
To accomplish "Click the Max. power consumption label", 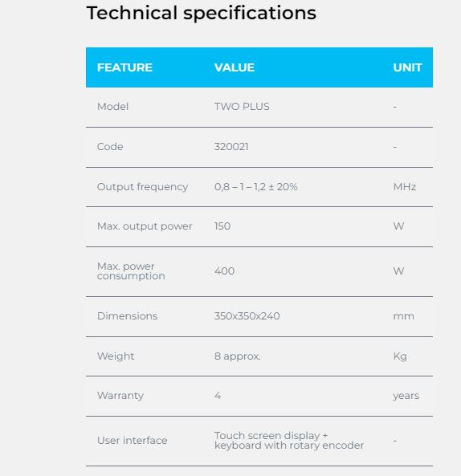I will (131, 271).
